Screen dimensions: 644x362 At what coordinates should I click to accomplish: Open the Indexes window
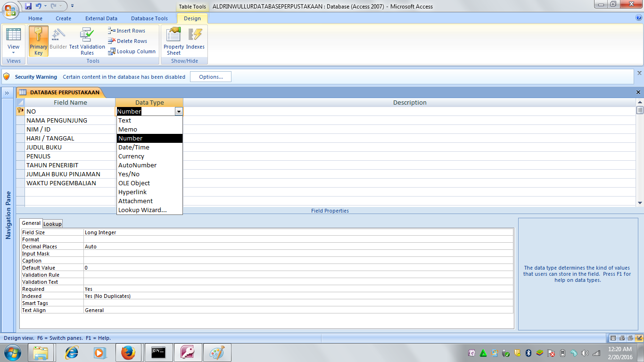point(195,41)
